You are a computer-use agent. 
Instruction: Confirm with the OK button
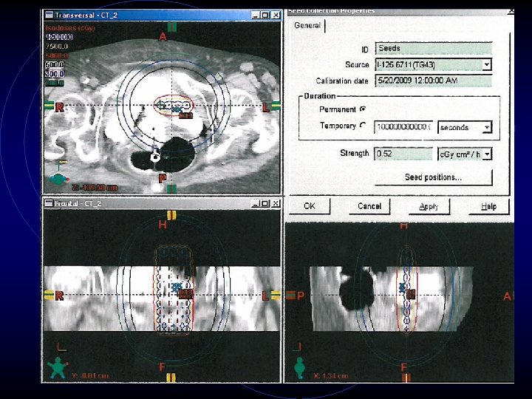309,206
